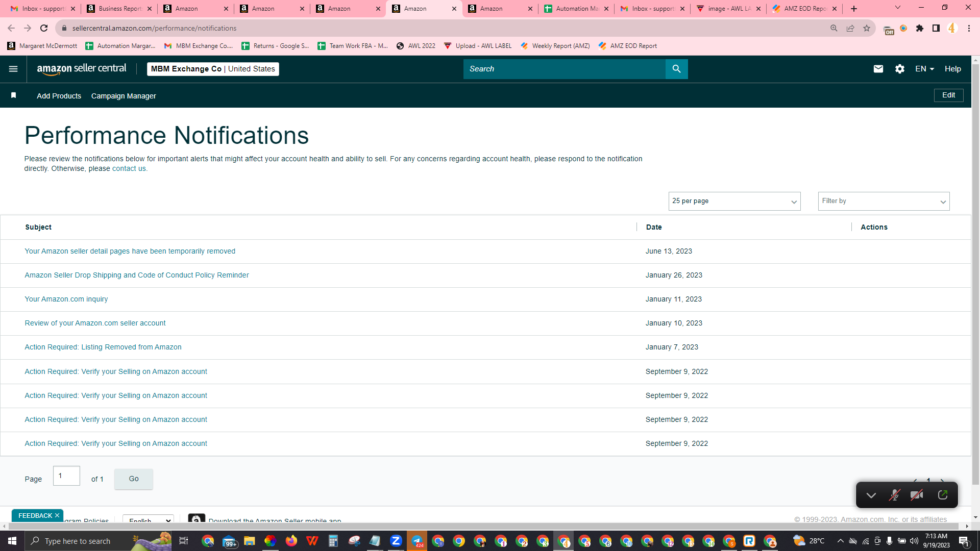Click the Go pagination button
The height and width of the screenshot is (551, 980).
click(x=134, y=479)
